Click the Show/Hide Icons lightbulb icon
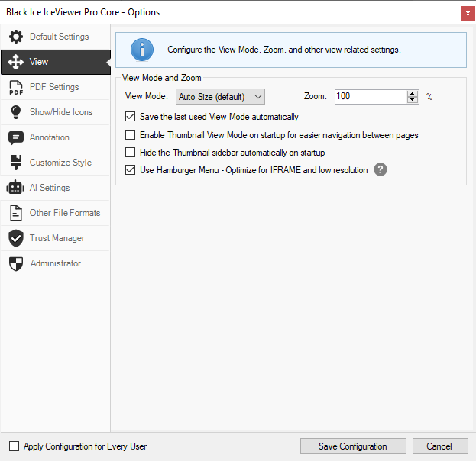The height and width of the screenshot is (461, 476). pyautogui.click(x=16, y=112)
